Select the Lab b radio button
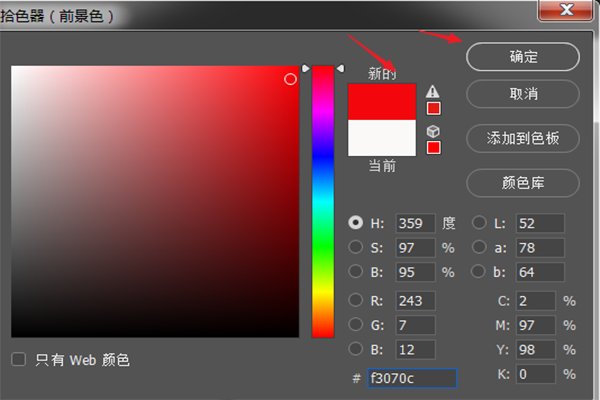Image resolution: width=600 pixels, height=400 pixels. click(478, 271)
